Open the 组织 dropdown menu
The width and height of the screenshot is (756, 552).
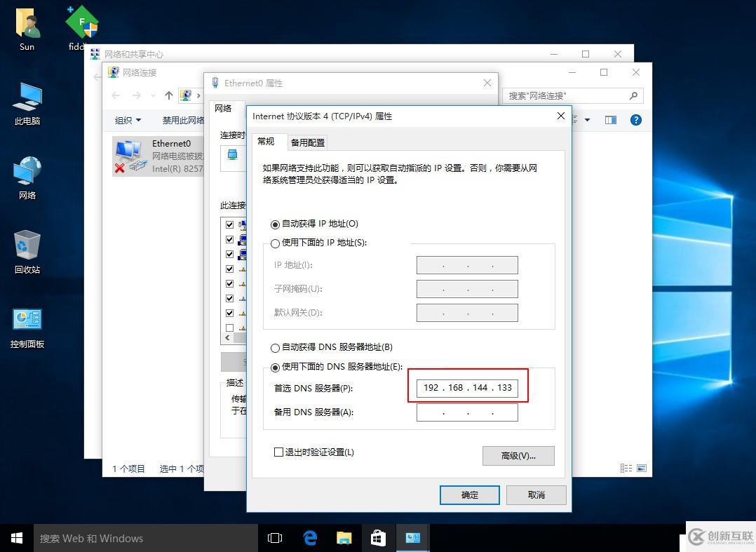point(128,120)
